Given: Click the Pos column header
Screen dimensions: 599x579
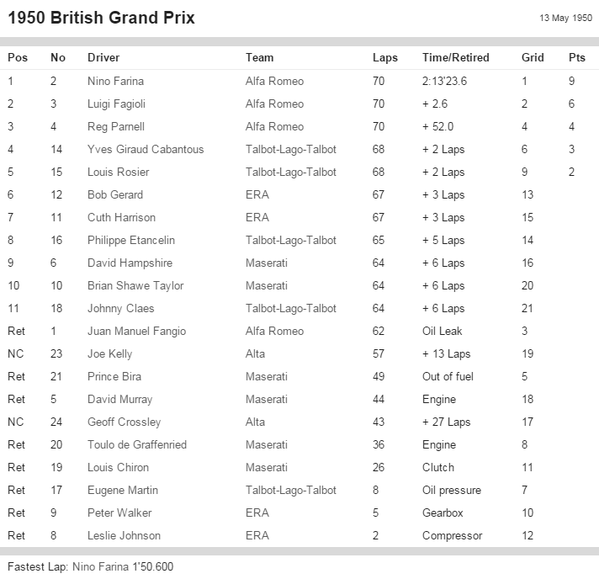Looking at the screenshot, I should (x=18, y=58).
